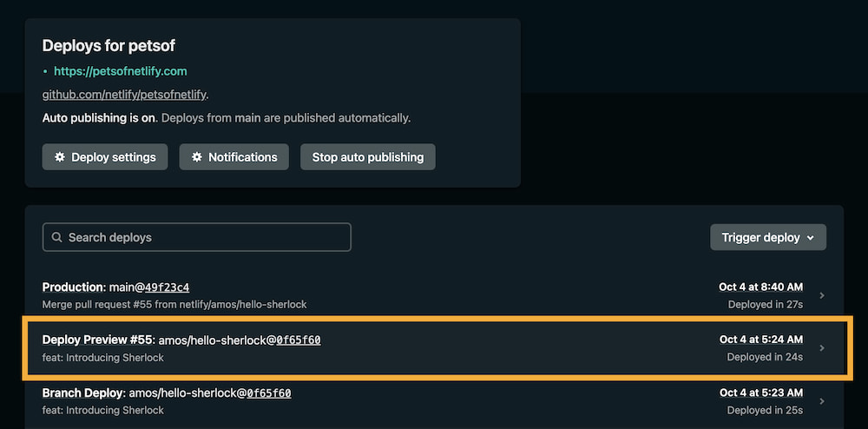Open the Trigger deploy dropdown
This screenshot has height=429, width=868.
point(767,237)
